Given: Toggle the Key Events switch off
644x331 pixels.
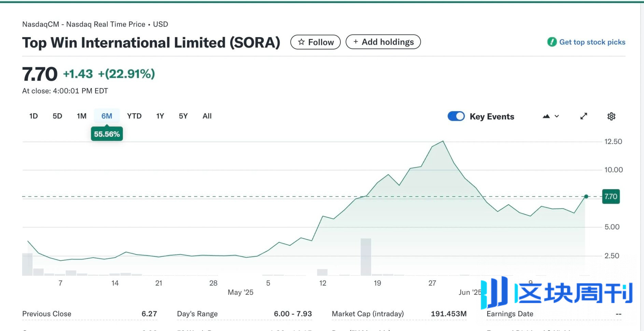Looking at the screenshot, I should 456,116.
